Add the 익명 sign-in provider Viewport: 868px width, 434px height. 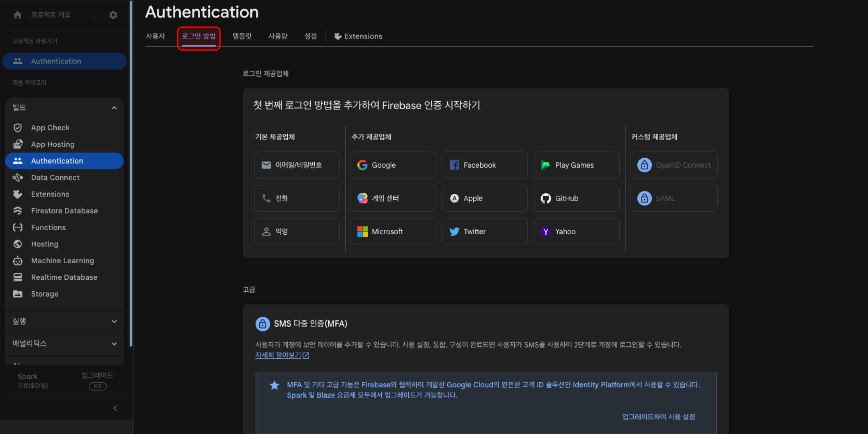click(297, 231)
